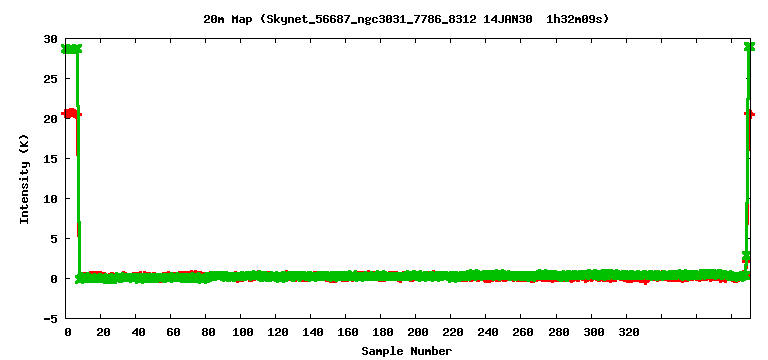The image size is (768, 360).
Task: Click the red data marker at right edge
Action: (750, 114)
